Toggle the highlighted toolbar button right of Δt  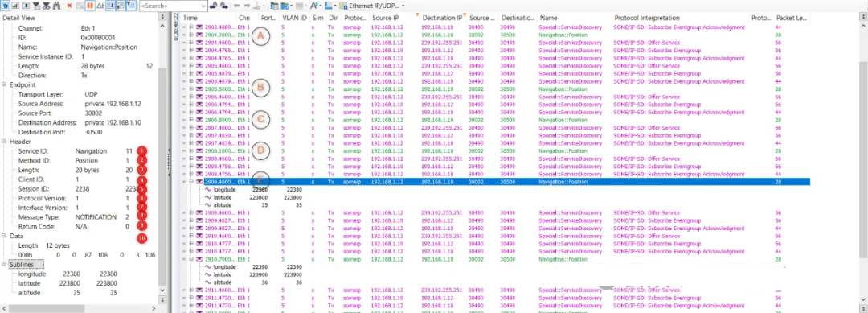point(111,6)
